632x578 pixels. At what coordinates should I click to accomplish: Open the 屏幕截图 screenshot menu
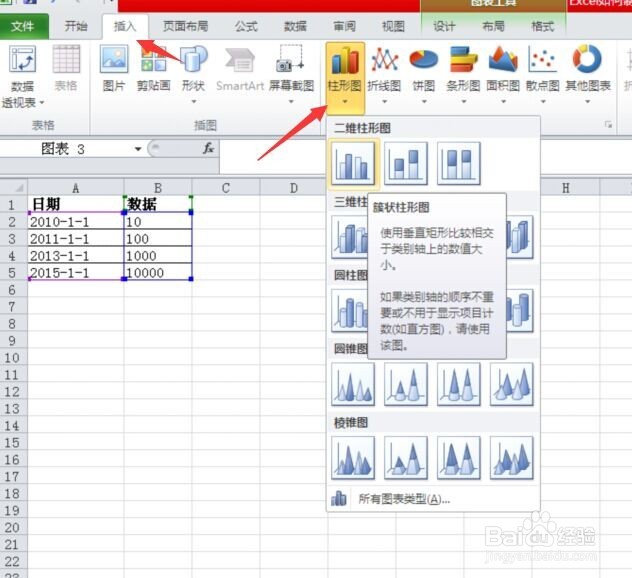click(x=291, y=75)
